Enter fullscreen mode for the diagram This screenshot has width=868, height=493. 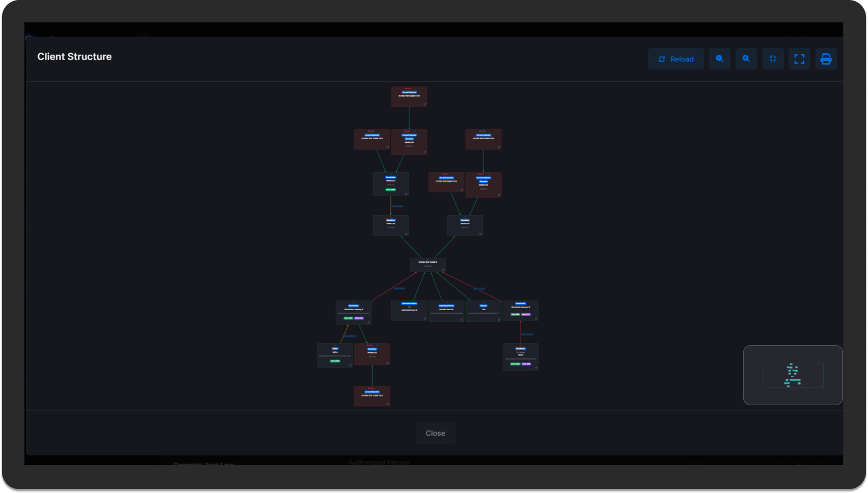pyautogui.click(x=799, y=59)
